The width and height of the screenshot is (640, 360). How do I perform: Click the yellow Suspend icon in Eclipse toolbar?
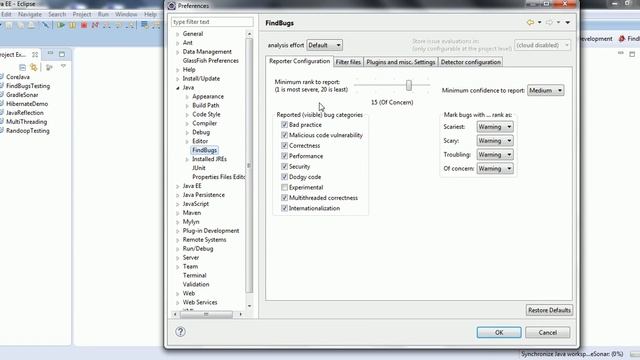[72, 25]
